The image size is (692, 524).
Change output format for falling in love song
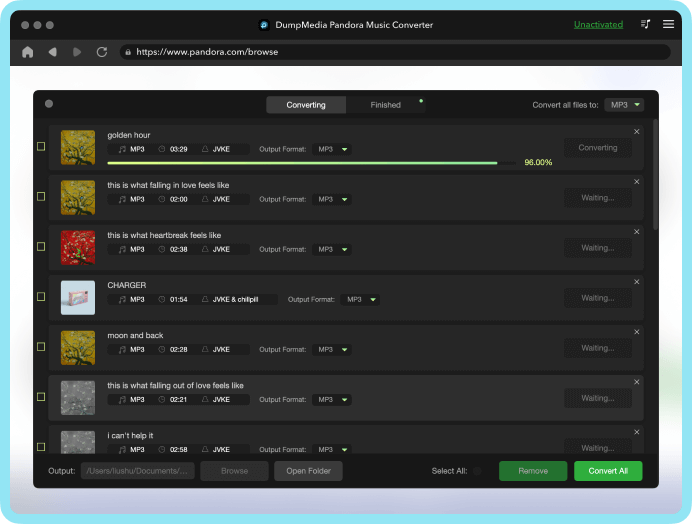331,199
